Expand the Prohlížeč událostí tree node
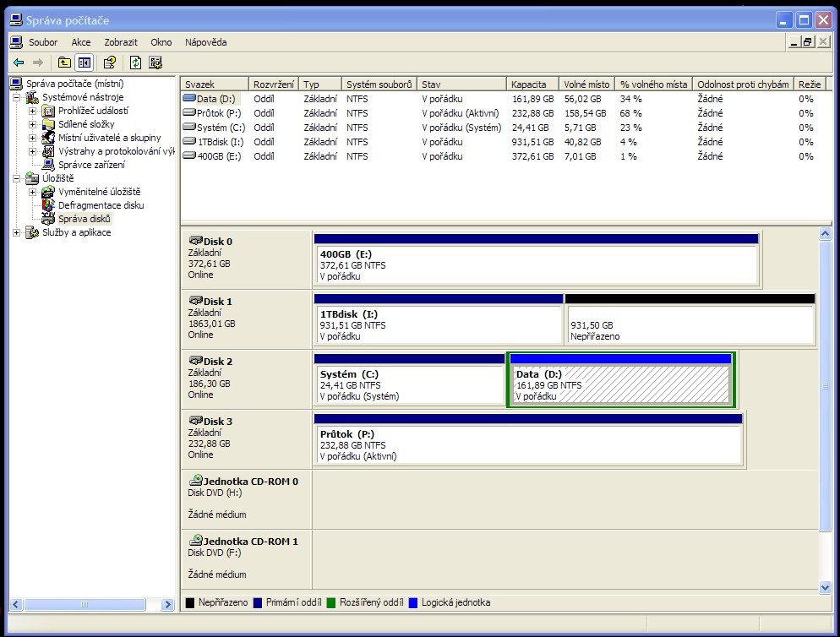The height and width of the screenshot is (637, 840). [33, 111]
